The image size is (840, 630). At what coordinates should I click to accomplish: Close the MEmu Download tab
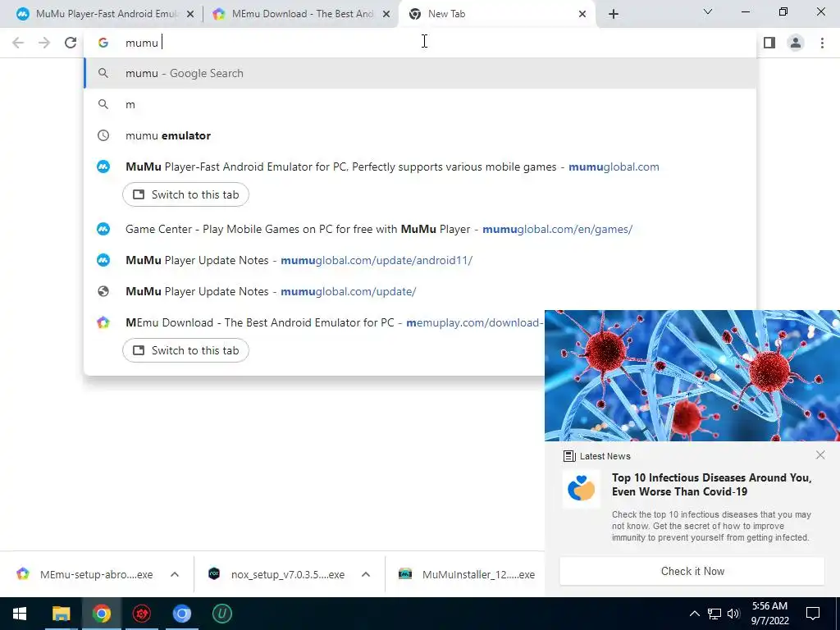[x=386, y=15]
